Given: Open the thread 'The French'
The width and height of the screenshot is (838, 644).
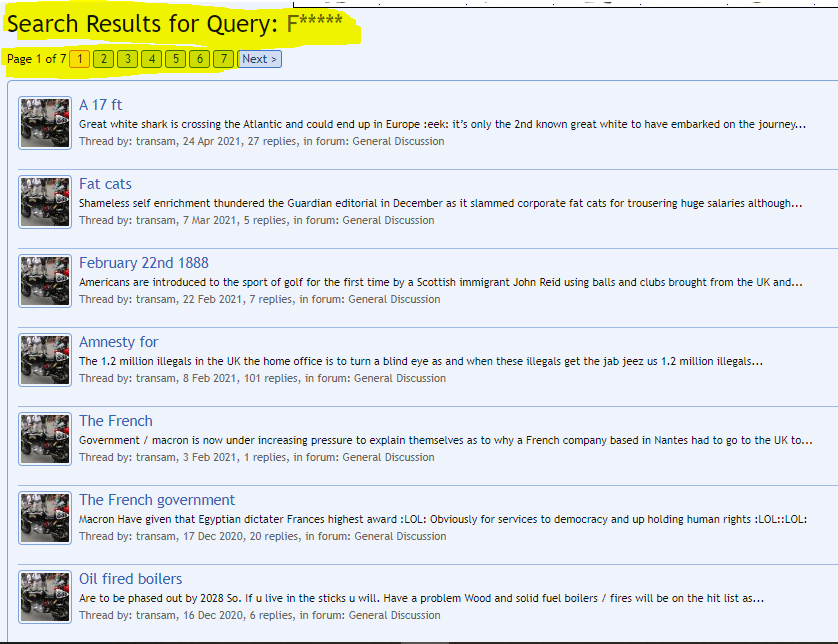Looking at the screenshot, I should click(116, 420).
